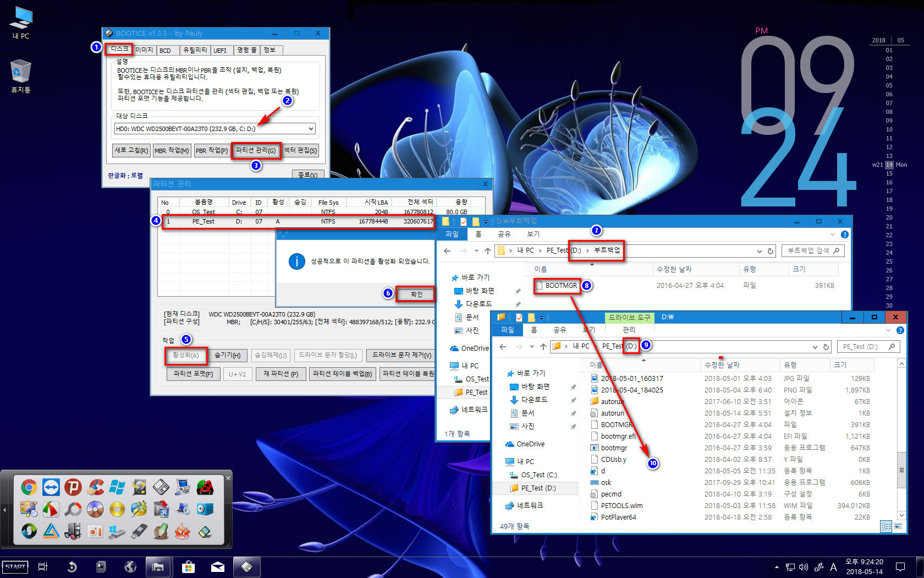The image size is (924, 578).
Task: Click Help icon in the D:\ Explorer window
Action: coord(900,330)
